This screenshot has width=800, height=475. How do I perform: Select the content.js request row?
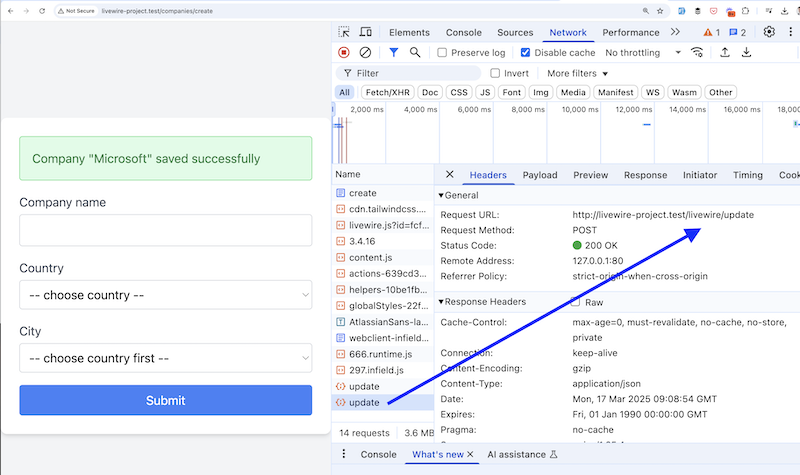pyautogui.click(x=383, y=258)
